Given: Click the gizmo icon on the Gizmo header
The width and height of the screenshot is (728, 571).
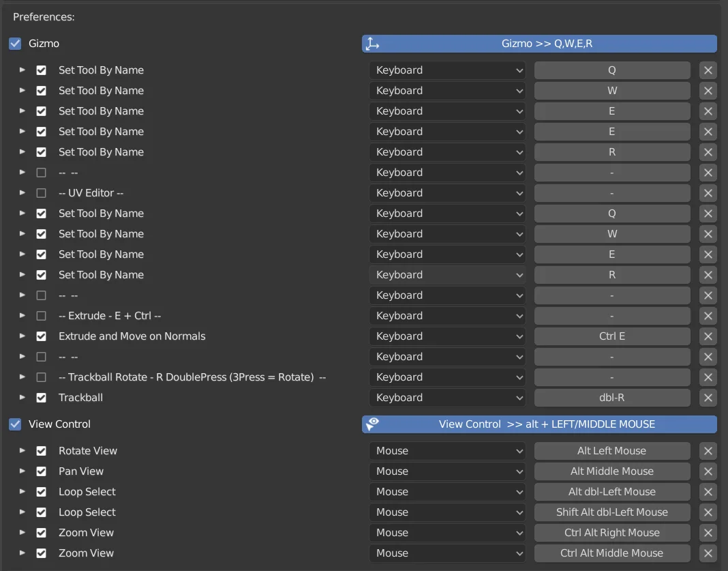Looking at the screenshot, I should point(372,43).
